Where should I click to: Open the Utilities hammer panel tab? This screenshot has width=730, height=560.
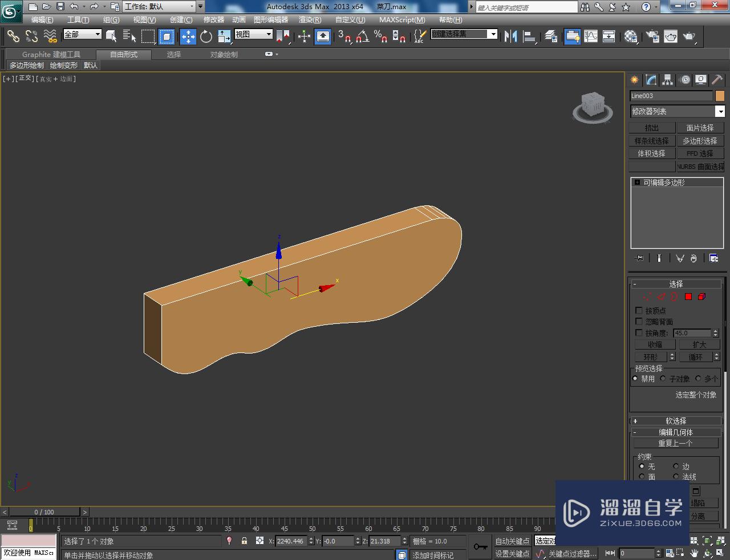[717, 80]
